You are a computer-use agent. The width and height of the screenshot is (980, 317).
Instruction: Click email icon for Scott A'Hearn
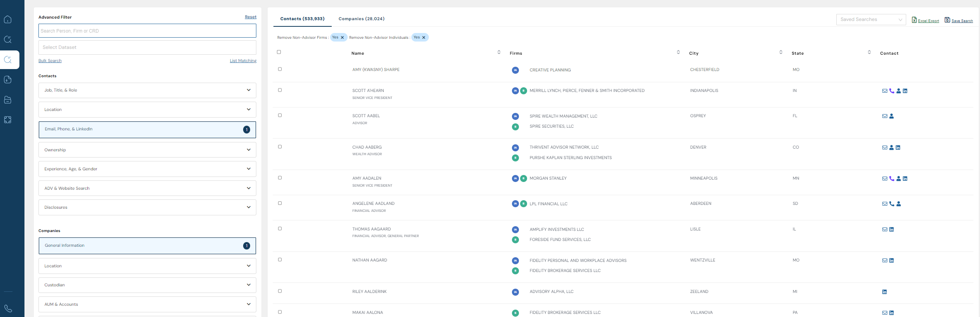coord(884,91)
